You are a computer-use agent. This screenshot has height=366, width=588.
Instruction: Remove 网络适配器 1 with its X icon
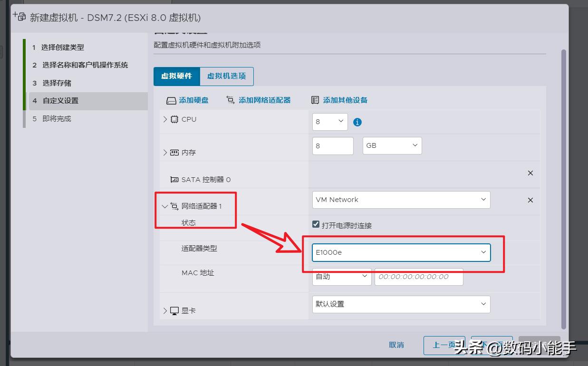tap(530, 200)
